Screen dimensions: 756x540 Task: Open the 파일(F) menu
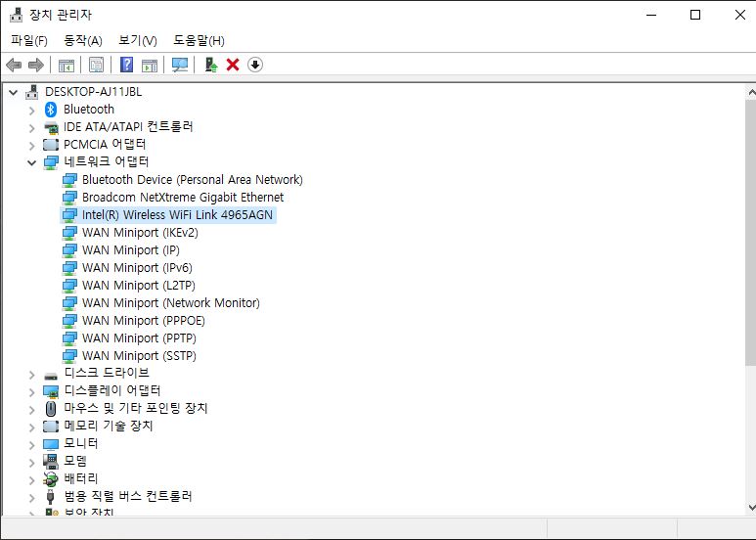29,40
